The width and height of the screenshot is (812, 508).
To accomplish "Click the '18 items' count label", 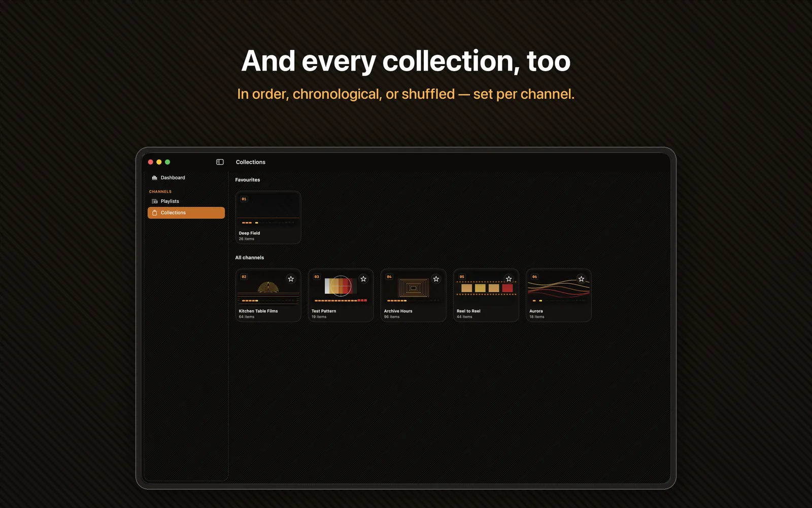I will click(x=536, y=316).
